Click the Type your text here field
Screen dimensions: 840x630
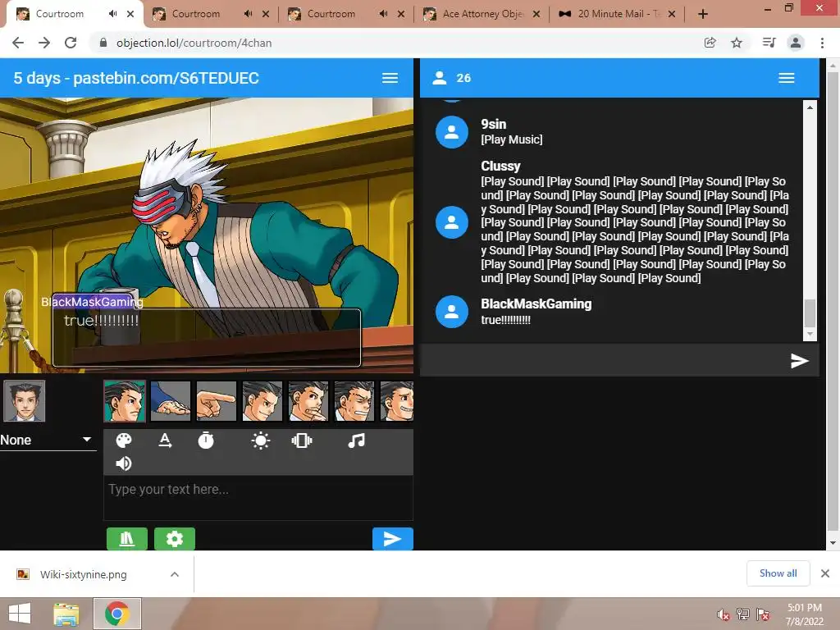pos(258,498)
